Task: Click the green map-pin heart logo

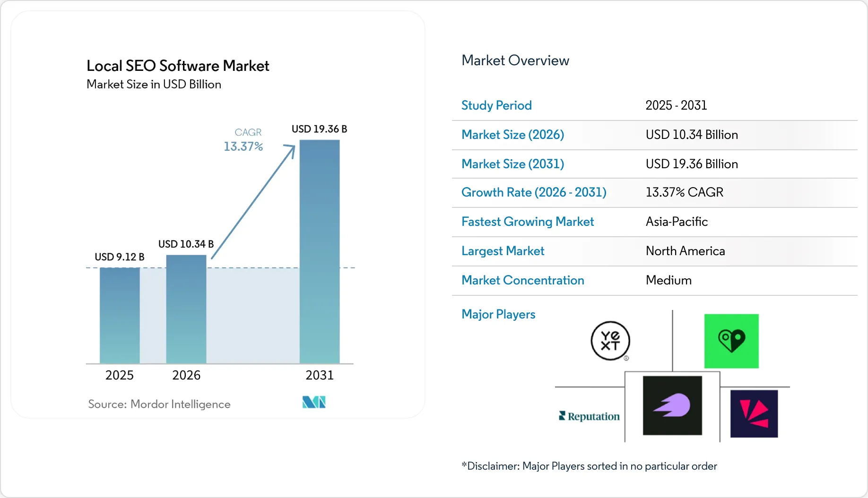Action: pyautogui.click(x=731, y=341)
